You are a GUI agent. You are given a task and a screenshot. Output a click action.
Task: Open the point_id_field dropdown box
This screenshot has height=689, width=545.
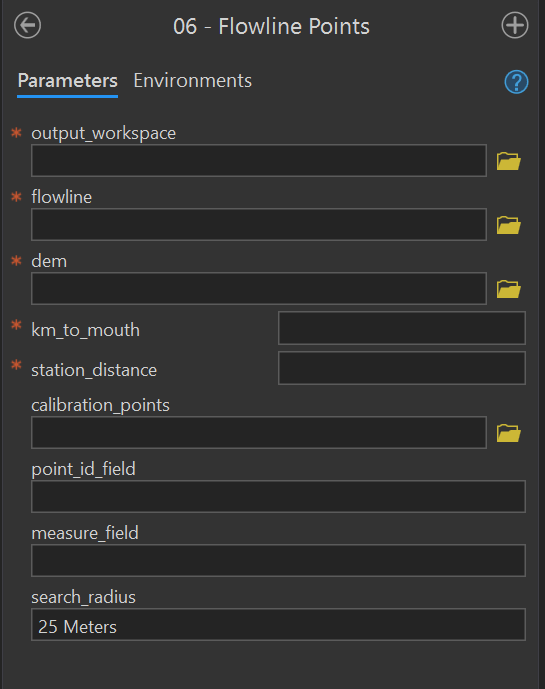pos(278,497)
